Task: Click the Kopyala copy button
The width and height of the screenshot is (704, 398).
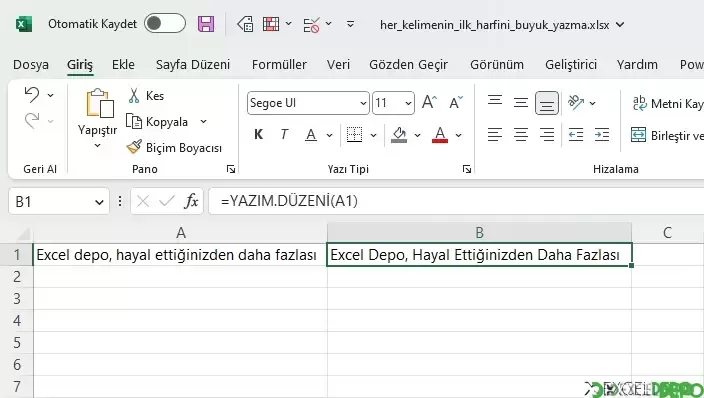Action: (x=157, y=122)
